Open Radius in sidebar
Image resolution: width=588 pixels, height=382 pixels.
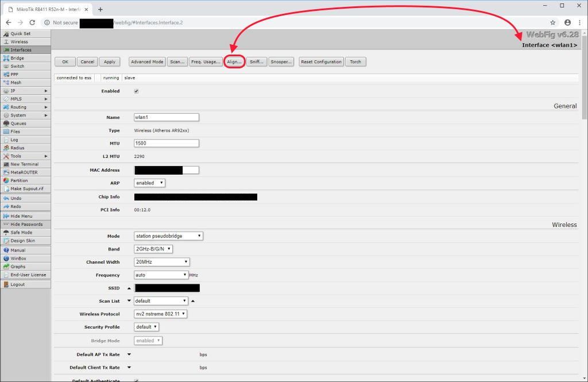click(x=25, y=148)
